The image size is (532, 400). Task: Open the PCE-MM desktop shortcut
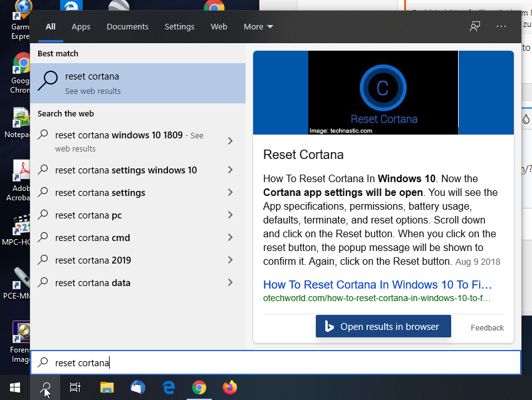17,284
